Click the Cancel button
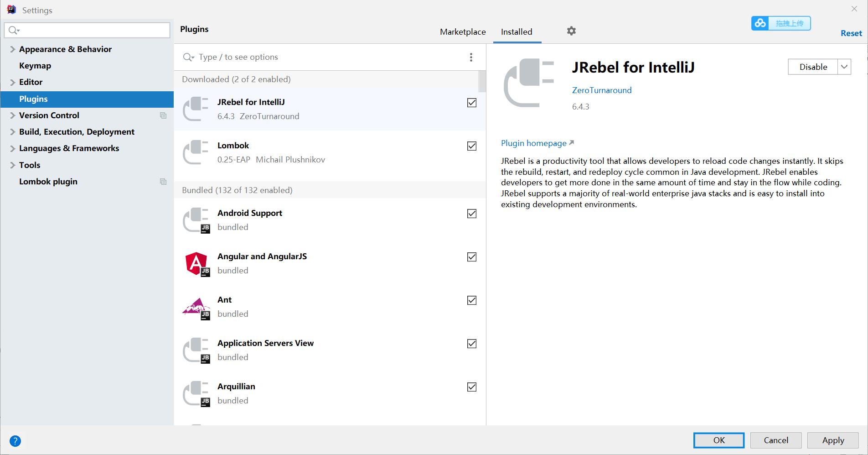 [776, 440]
